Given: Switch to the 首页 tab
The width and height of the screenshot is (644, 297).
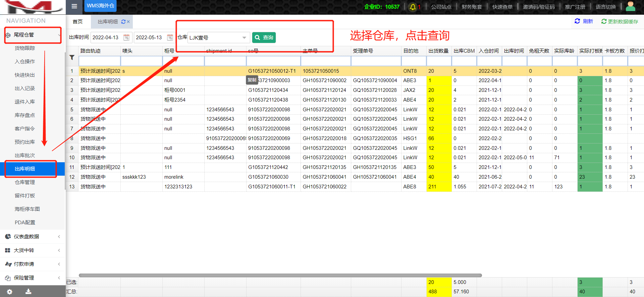Looking at the screenshot, I should [77, 22].
